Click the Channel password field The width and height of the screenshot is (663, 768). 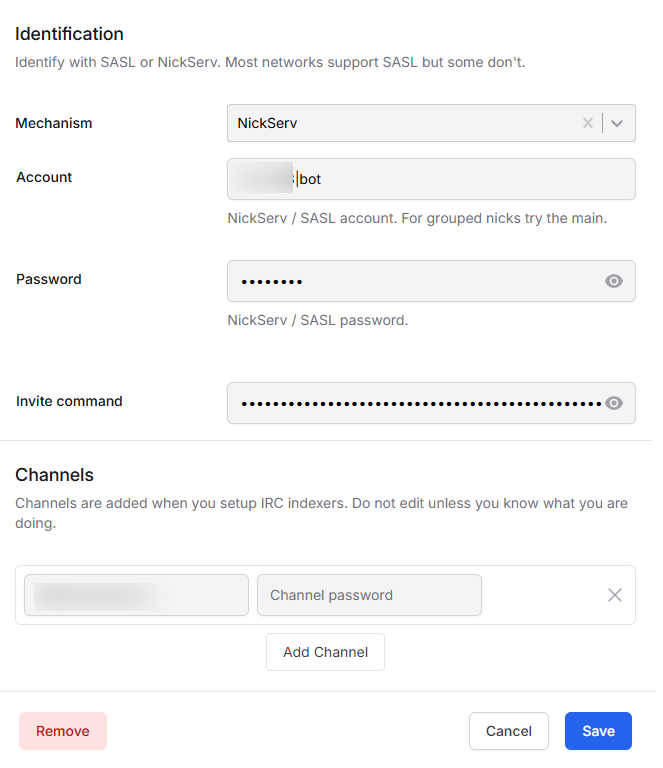click(369, 595)
